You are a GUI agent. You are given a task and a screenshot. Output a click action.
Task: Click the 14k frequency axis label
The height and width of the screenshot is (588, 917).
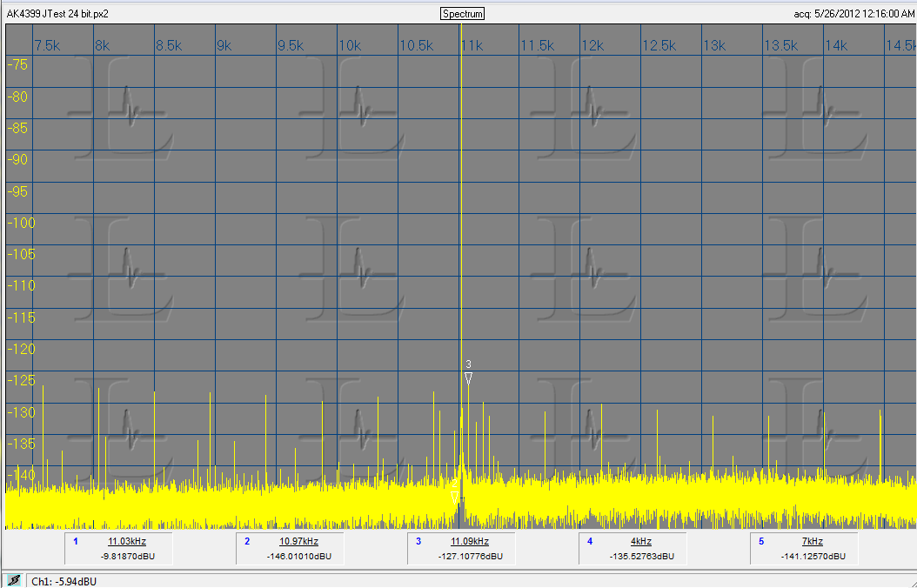coord(836,45)
